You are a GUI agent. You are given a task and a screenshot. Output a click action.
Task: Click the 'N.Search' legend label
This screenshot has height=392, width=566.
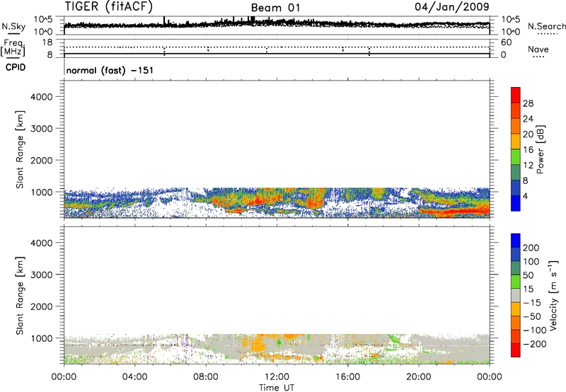(546, 26)
